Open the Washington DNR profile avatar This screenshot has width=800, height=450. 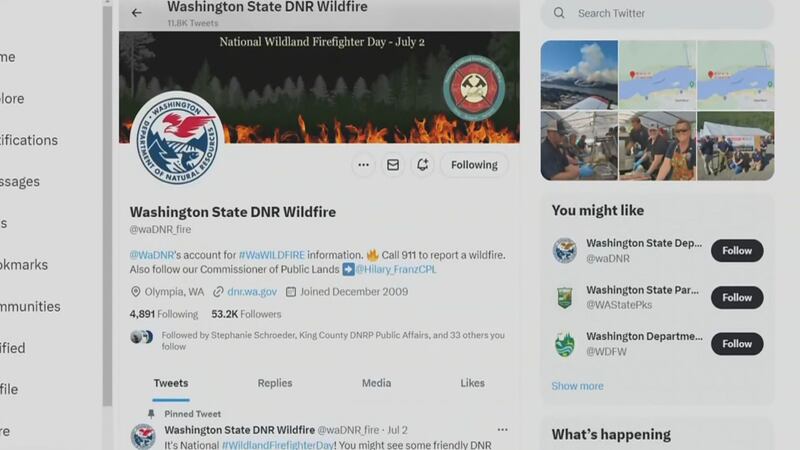(x=177, y=139)
